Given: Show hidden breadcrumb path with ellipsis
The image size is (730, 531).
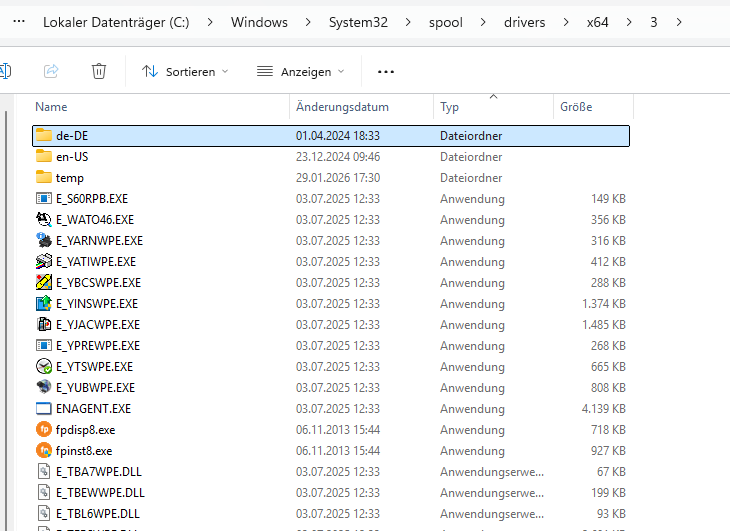Looking at the screenshot, I should [x=19, y=21].
